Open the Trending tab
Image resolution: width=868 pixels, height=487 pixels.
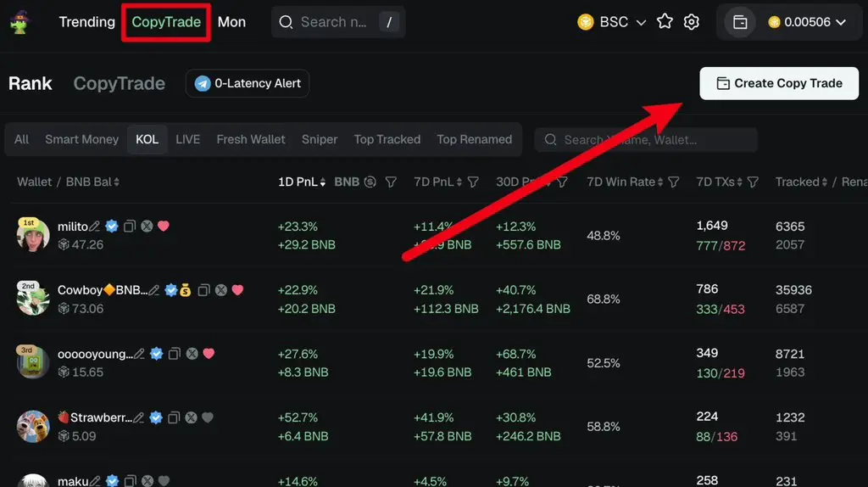(x=87, y=22)
